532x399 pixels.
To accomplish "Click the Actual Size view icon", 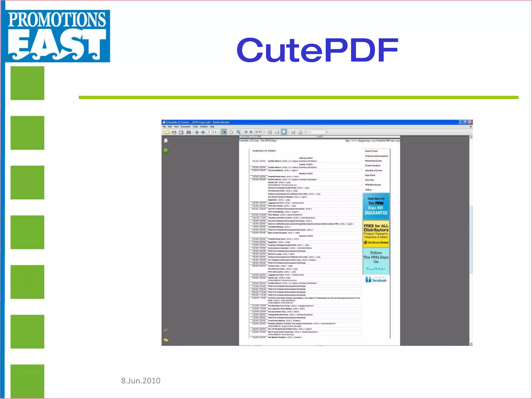I will [x=270, y=132].
